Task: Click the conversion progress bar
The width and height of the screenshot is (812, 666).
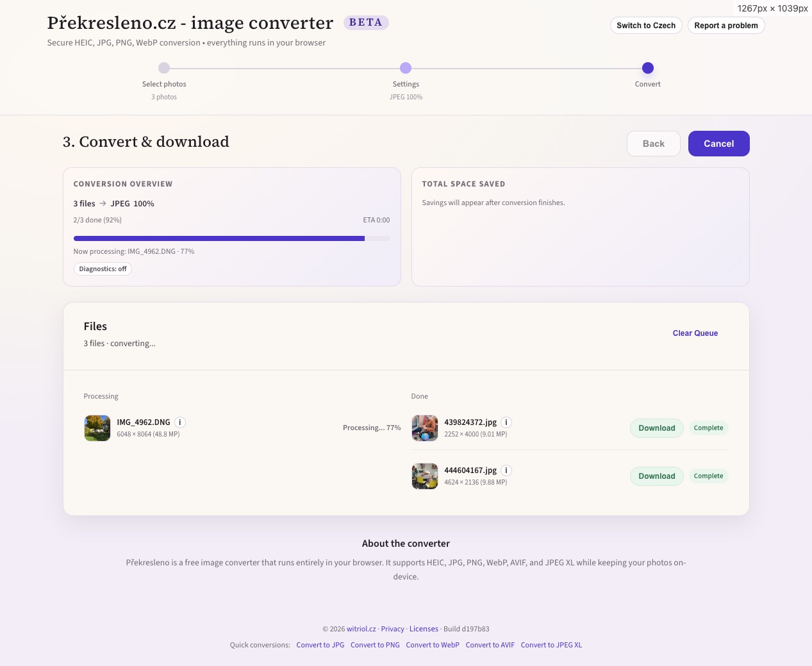Action: click(232, 238)
